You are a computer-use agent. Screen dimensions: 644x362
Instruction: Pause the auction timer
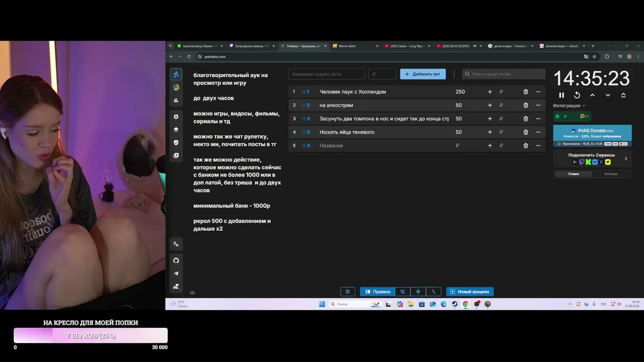[x=561, y=95]
